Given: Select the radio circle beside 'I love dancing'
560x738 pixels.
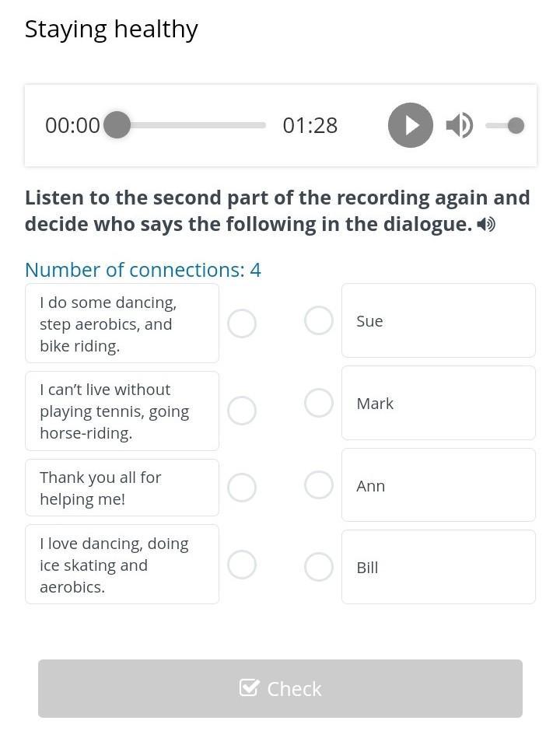Looking at the screenshot, I should point(242,564).
